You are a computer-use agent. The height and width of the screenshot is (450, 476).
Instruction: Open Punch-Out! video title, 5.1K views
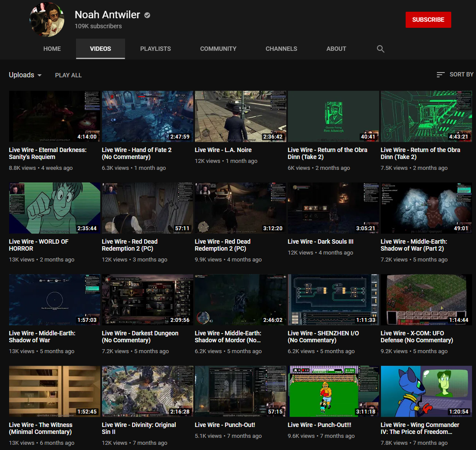[x=225, y=425]
